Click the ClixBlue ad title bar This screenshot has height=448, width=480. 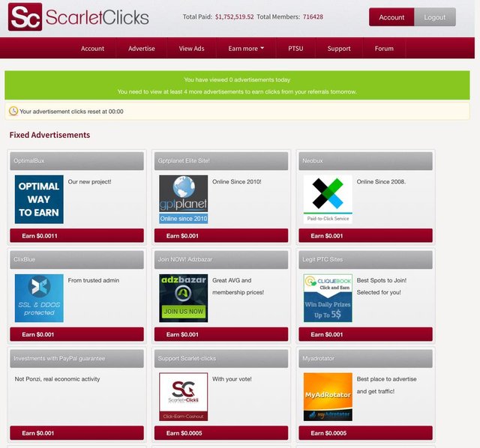tap(76, 260)
